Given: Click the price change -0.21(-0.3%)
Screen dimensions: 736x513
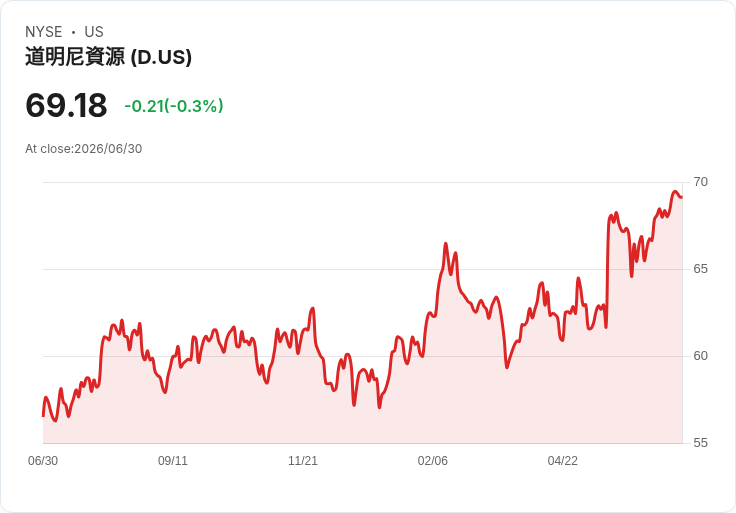Looking at the screenshot, I should (x=174, y=106).
